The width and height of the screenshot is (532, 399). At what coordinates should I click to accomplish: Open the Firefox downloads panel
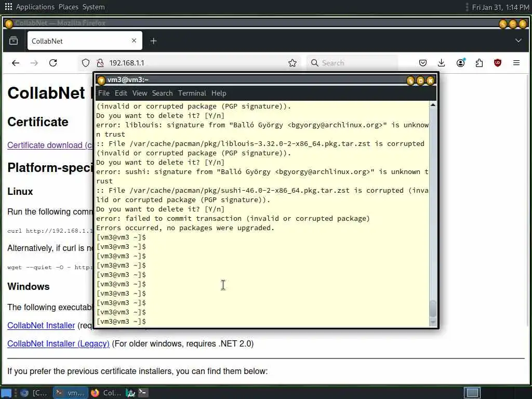(441, 63)
